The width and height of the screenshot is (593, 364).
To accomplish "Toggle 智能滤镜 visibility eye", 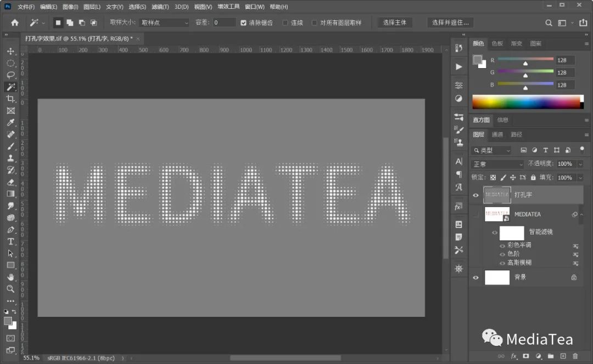I will click(495, 232).
